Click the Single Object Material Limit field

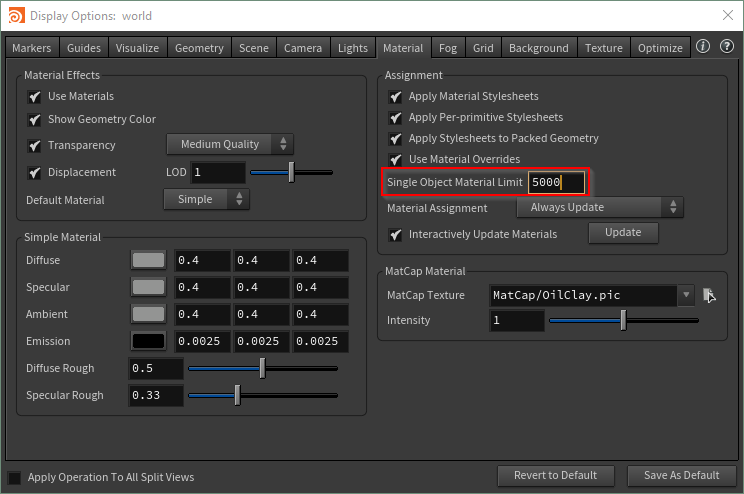pyautogui.click(x=556, y=183)
